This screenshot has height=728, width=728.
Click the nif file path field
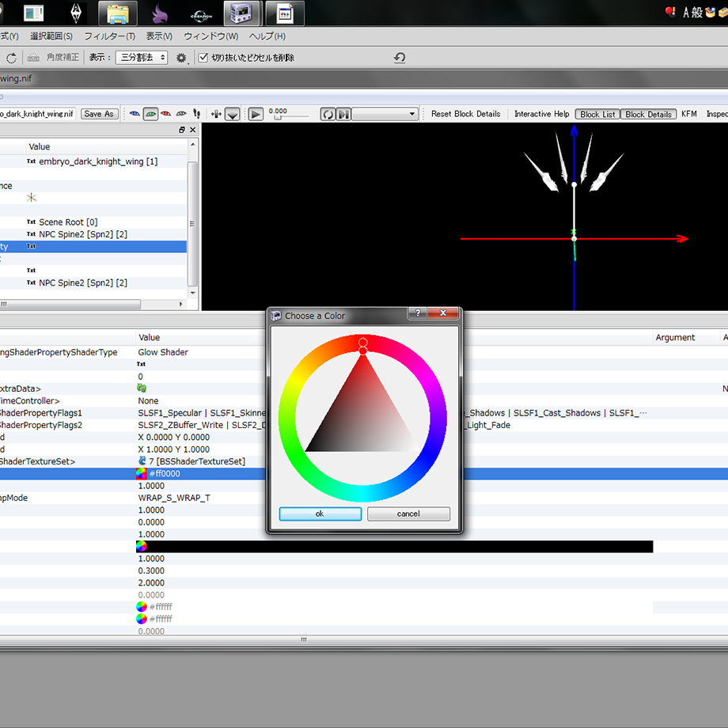[x=37, y=114]
